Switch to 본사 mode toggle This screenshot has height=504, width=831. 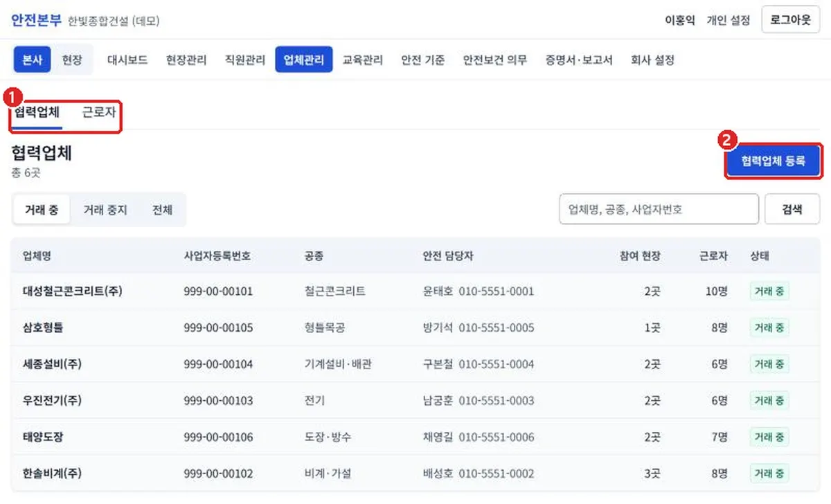point(33,60)
